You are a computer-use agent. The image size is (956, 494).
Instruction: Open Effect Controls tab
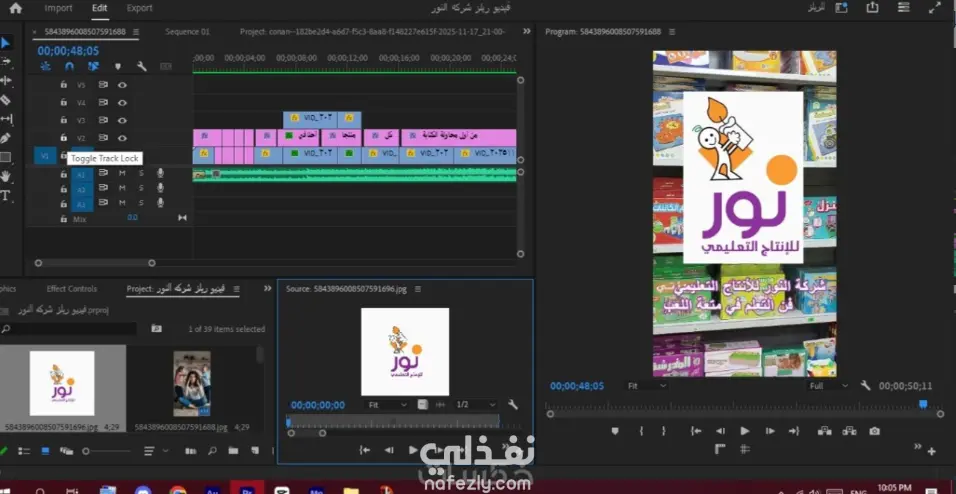(x=72, y=288)
